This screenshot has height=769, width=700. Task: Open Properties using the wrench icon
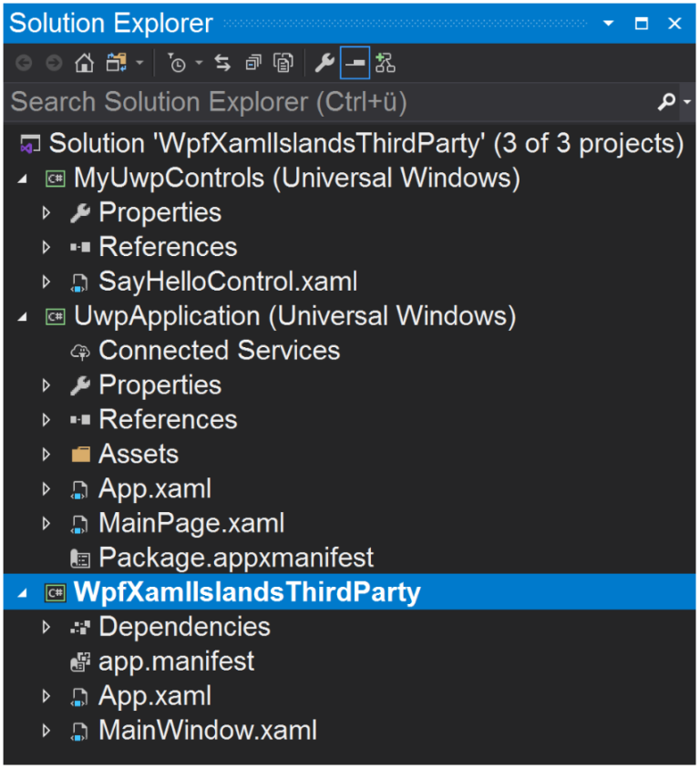(x=321, y=62)
